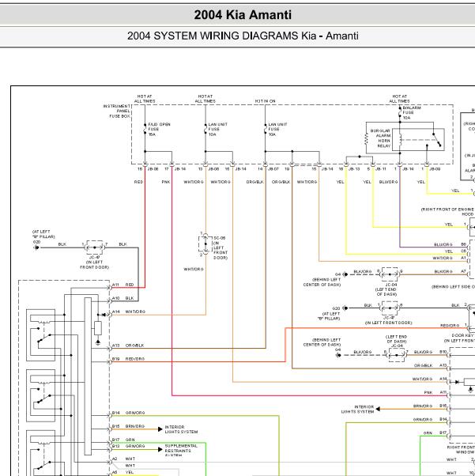Click the "WHT/ORG A1" terminal label
The width and height of the screenshot is (475, 476).
pyautogui.click(x=449, y=258)
